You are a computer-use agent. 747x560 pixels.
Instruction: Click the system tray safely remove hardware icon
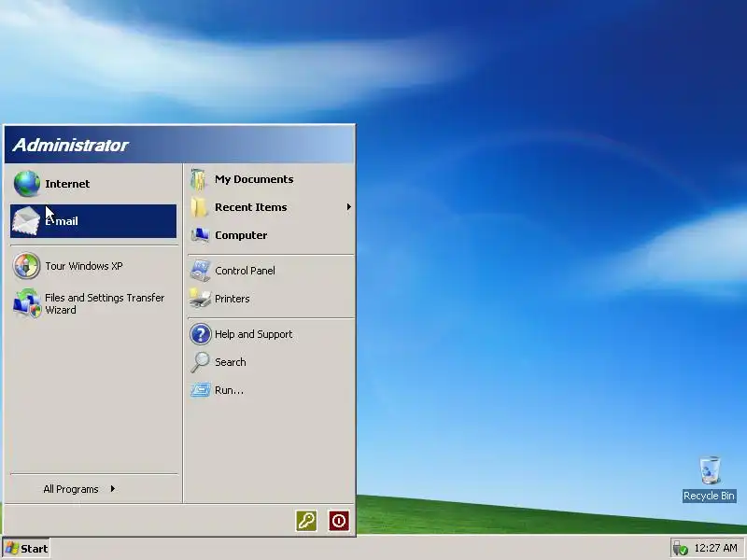[x=681, y=549]
